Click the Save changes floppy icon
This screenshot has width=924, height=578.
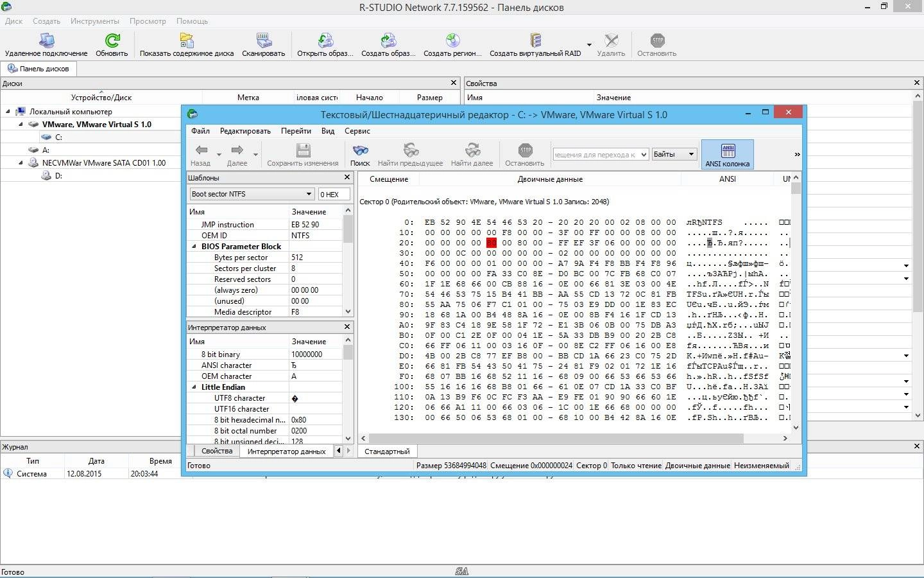(x=303, y=150)
